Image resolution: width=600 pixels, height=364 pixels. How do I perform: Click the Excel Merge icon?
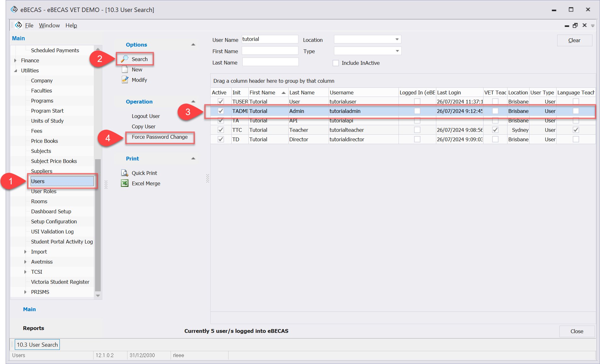coord(125,183)
